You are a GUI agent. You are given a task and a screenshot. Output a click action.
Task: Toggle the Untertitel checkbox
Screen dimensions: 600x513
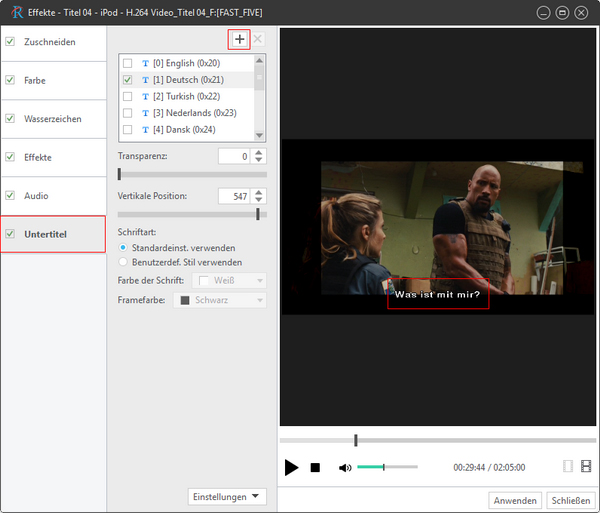10,234
